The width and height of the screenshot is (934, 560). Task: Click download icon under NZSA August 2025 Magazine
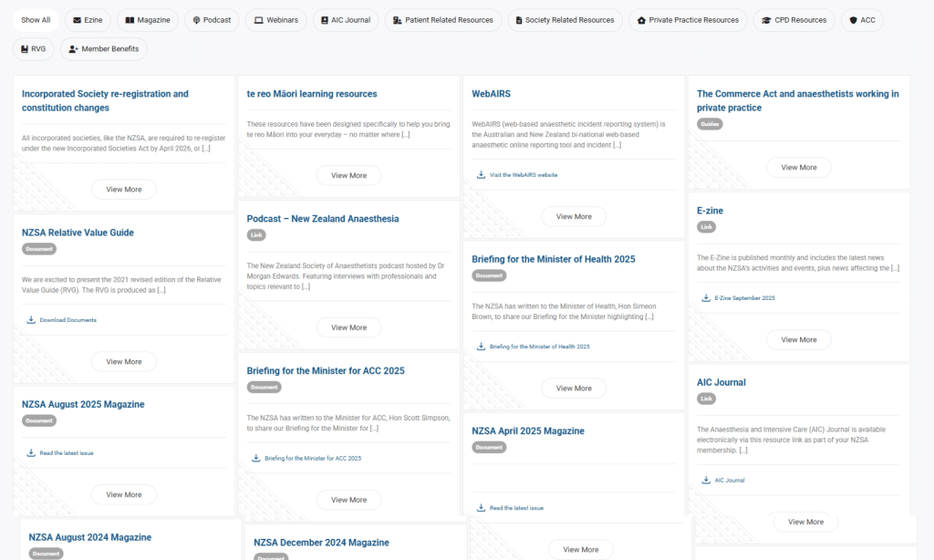click(x=31, y=452)
